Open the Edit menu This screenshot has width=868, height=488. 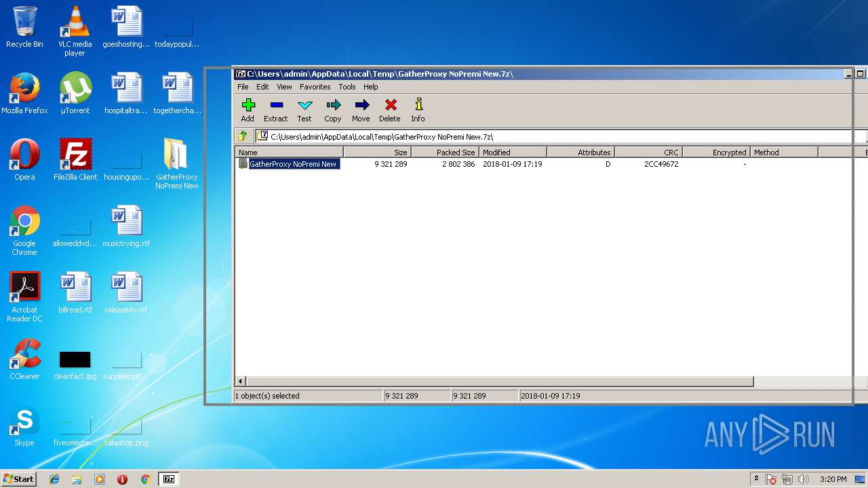click(262, 87)
